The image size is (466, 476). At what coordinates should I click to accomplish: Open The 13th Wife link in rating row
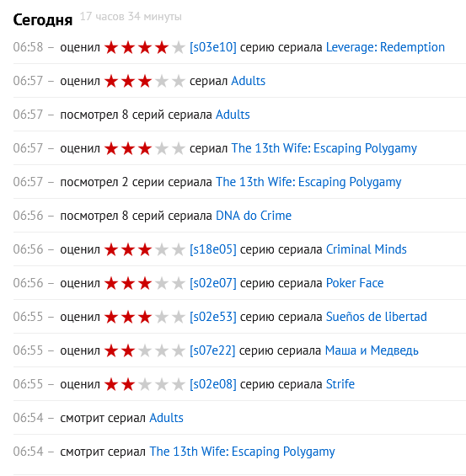[324, 148]
